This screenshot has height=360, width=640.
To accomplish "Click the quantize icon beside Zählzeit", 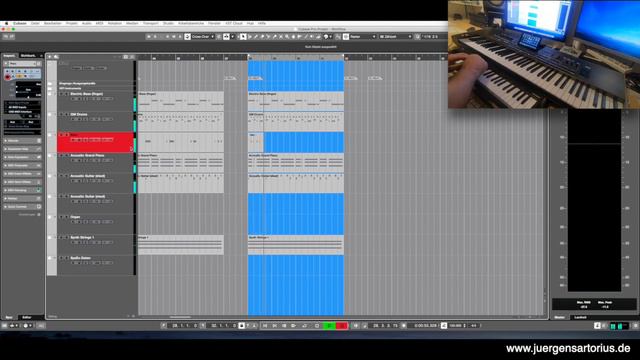I will coord(418,37).
